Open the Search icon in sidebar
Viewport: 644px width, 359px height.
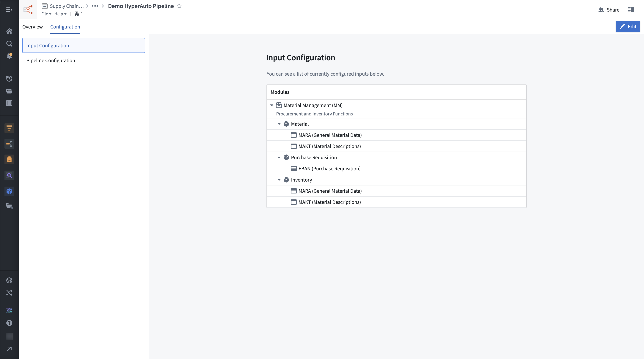(x=9, y=43)
